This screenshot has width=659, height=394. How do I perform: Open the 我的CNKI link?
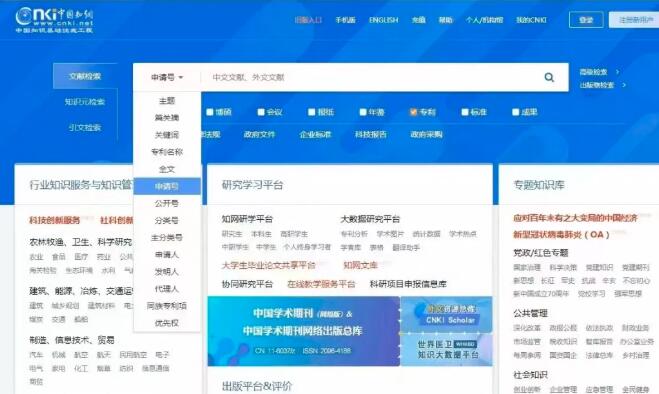531,20
